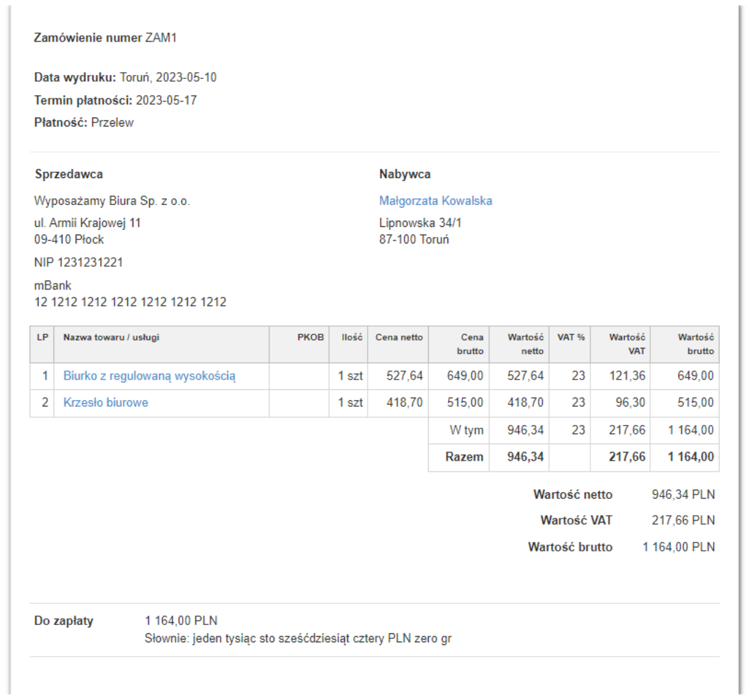Click net price 418,70 in Cena netto column
The height and width of the screenshot is (700, 747).
(x=405, y=402)
